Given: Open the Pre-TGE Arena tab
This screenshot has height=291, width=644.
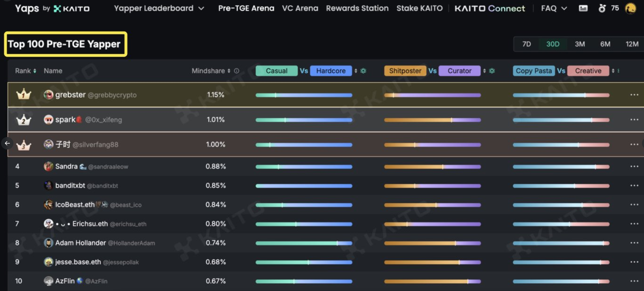Looking at the screenshot, I should 246,8.
